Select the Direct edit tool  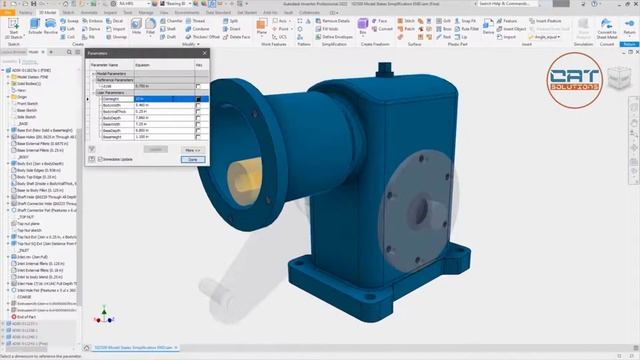[x=231, y=29]
